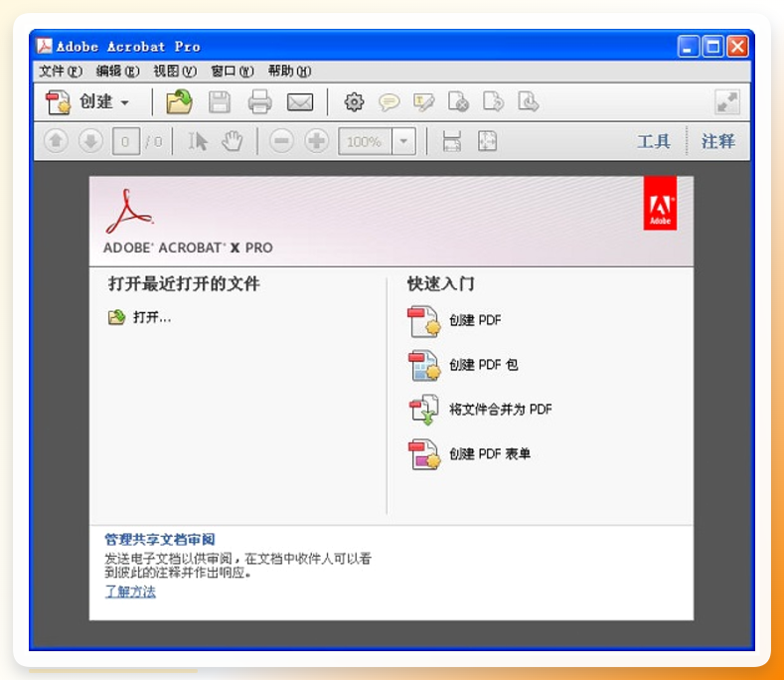This screenshot has height=680, width=784.
Task: Open the 注释 comment pane
Action: click(718, 141)
